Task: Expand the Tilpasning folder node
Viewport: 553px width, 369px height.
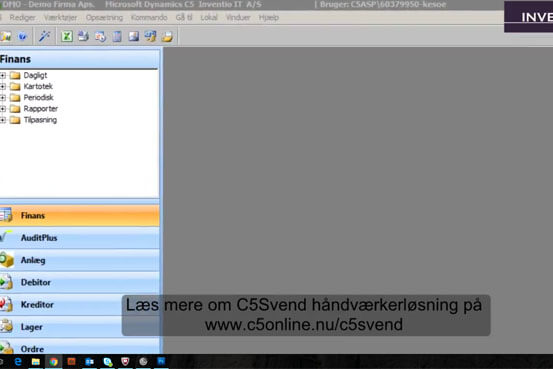Action: (3, 120)
